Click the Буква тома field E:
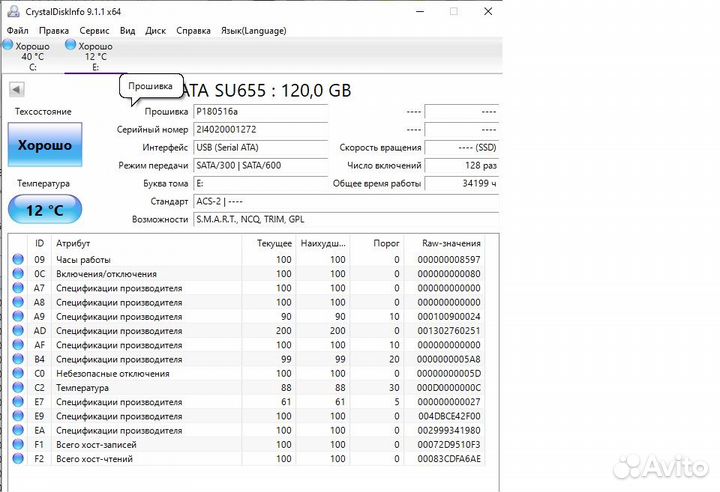 pos(260,183)
